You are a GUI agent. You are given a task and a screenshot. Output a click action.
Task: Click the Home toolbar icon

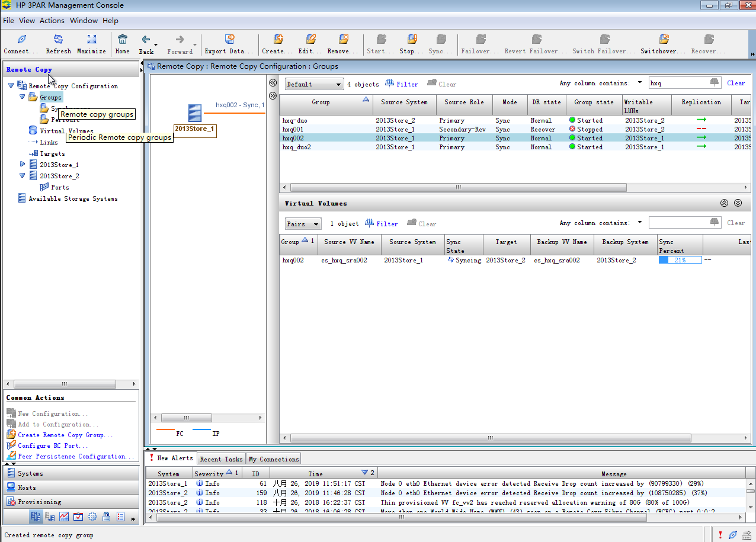pyautogui.click(x=123, y=40)
